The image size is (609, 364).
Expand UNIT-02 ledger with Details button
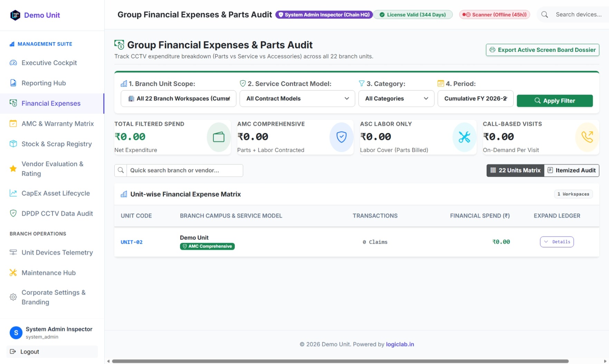557,242
